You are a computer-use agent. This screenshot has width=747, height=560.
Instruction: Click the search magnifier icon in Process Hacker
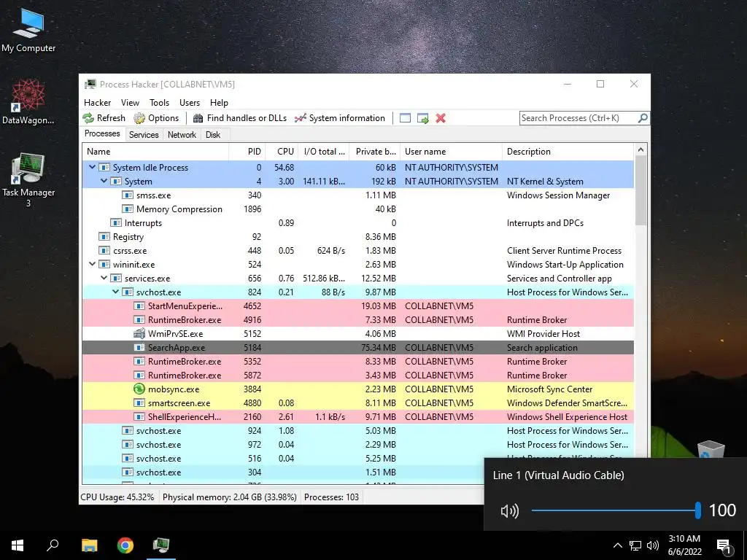tap(643, 117)
